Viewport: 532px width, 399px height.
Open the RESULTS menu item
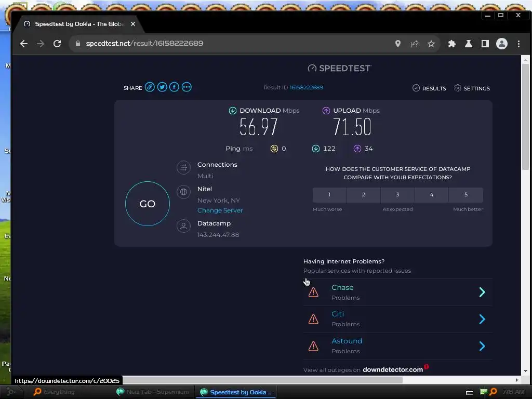(429, 88)
